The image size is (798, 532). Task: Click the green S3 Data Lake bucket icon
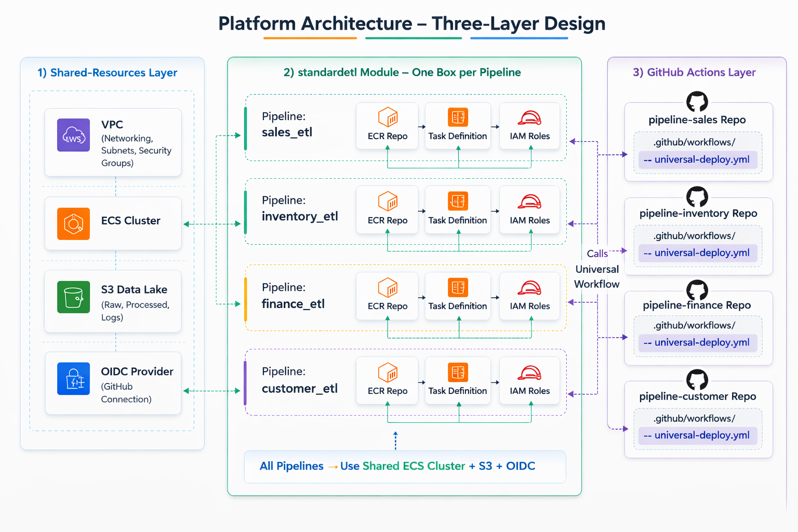(73, 297)
